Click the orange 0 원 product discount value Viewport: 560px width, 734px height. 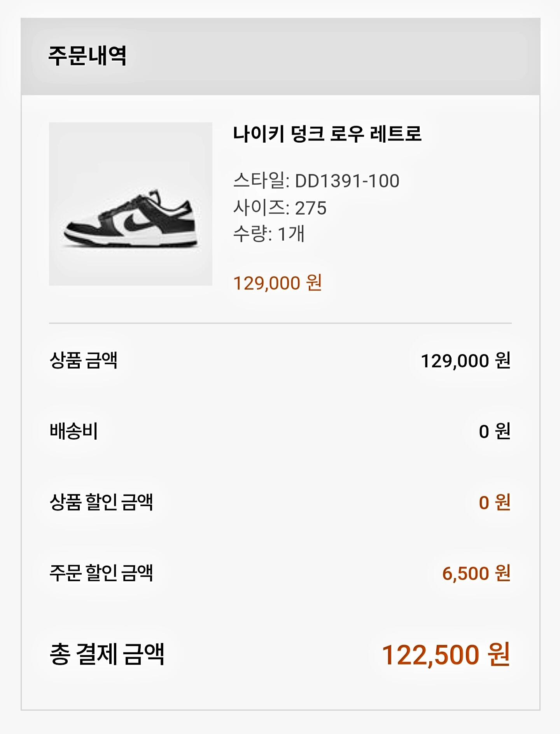pos(494,502)
